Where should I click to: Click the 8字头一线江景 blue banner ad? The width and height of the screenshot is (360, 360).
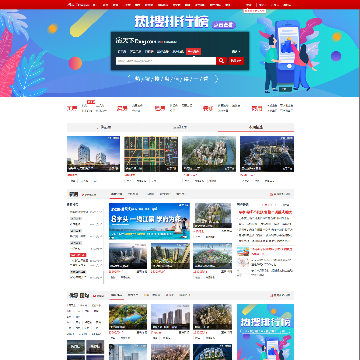point(149,221)
